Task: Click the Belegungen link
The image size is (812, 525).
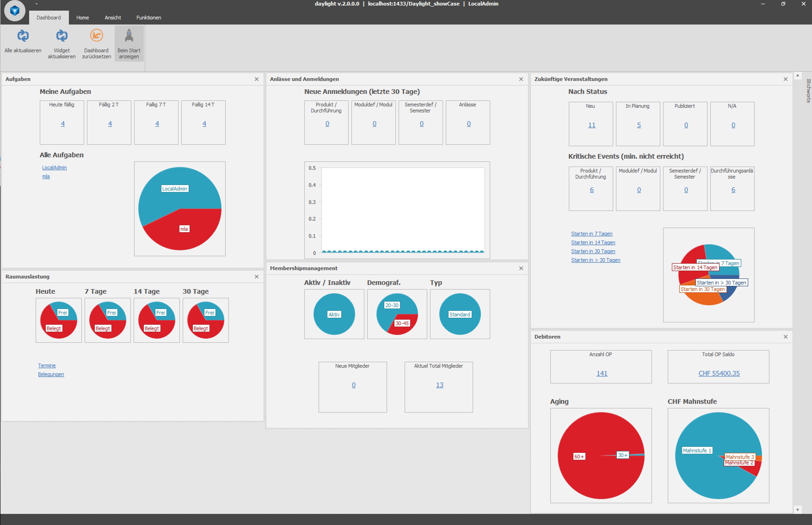Action: pyautogui.click(x=51, y=374)
